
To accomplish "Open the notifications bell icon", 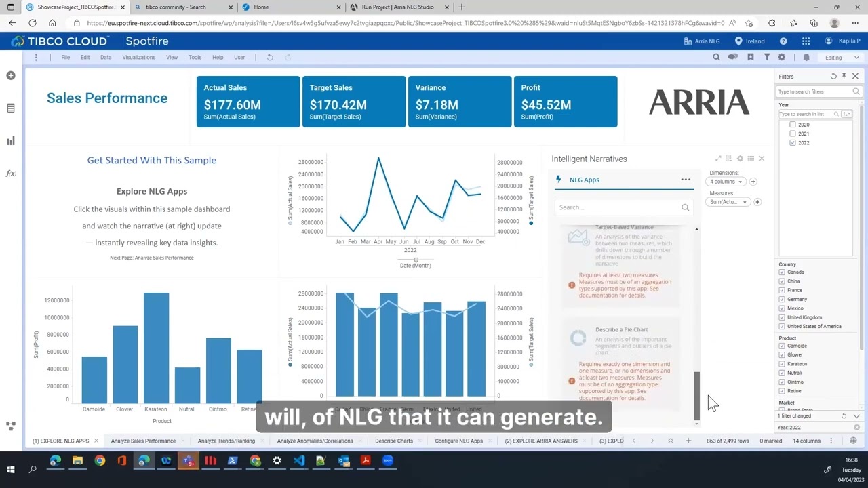I will (x=806, y=58).
